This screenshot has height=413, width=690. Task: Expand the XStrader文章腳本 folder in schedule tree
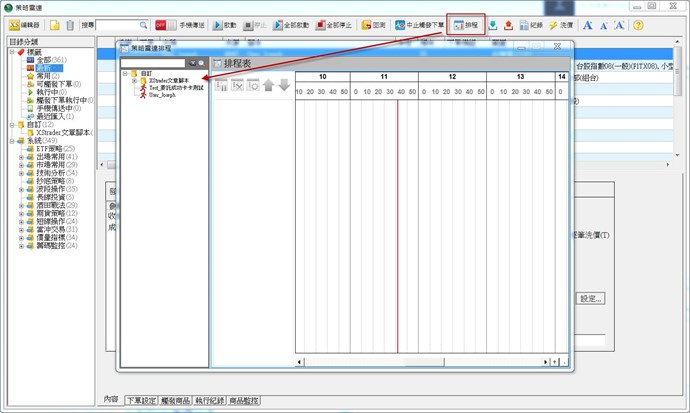point(134,80)
